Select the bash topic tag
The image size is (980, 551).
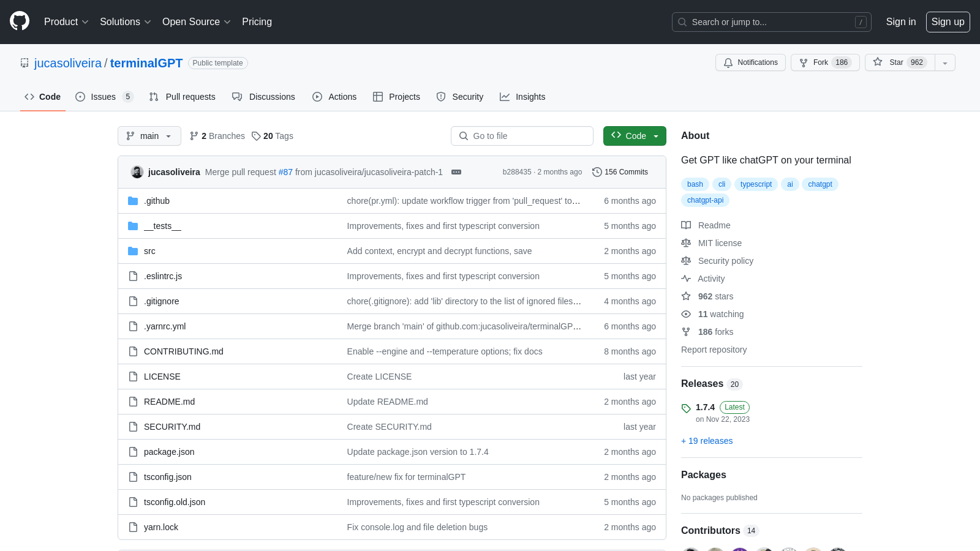coord(695,184)
